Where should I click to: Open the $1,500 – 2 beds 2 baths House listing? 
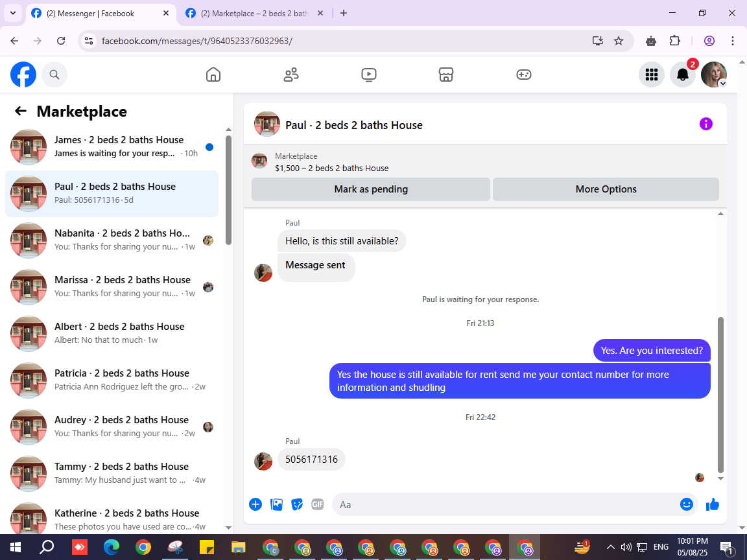pos(331,168)
